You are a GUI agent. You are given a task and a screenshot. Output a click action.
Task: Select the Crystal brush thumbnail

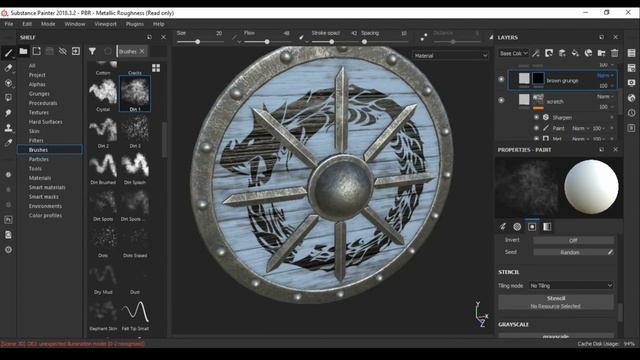click(103, 95)
